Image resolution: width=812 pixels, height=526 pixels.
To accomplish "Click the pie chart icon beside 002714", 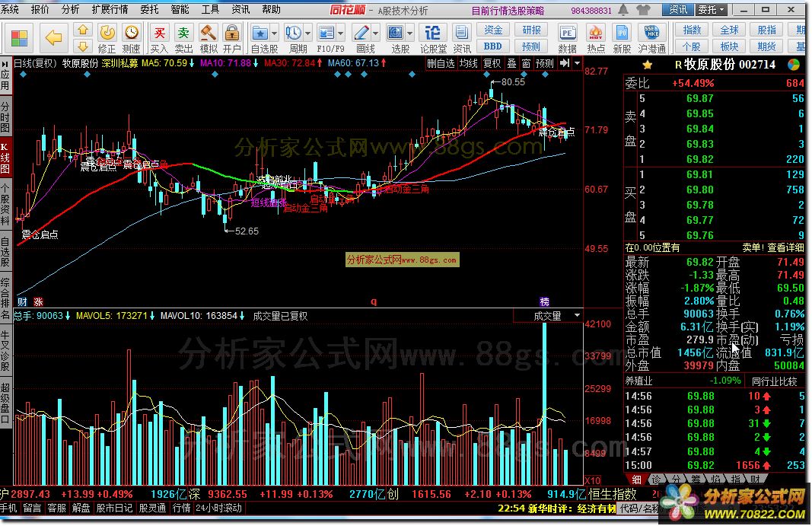I will [x=794, y=65].
